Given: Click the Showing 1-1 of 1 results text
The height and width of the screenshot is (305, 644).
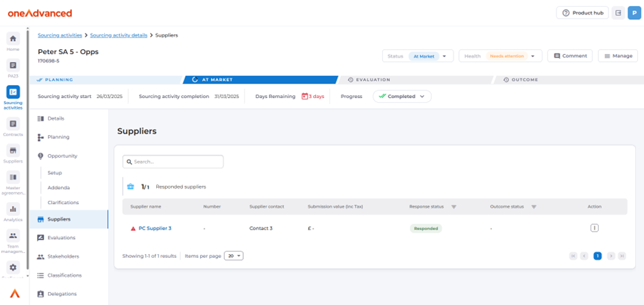Looking at the screenshot, I should (x=149, y=256).
